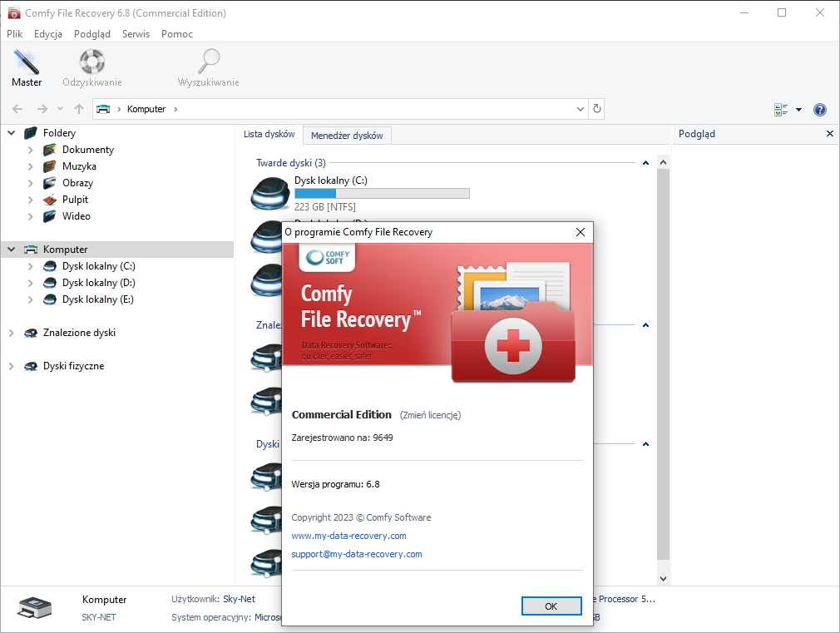Click the 223 GB [NTFS] text
The image size is (840, 633).
click(325, 207)
